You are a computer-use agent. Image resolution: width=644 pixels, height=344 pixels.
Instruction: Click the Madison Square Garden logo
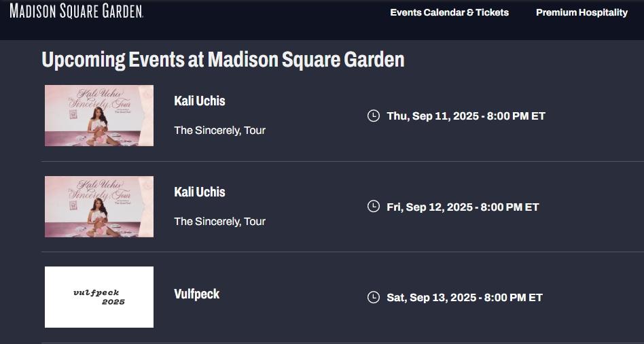76,11
